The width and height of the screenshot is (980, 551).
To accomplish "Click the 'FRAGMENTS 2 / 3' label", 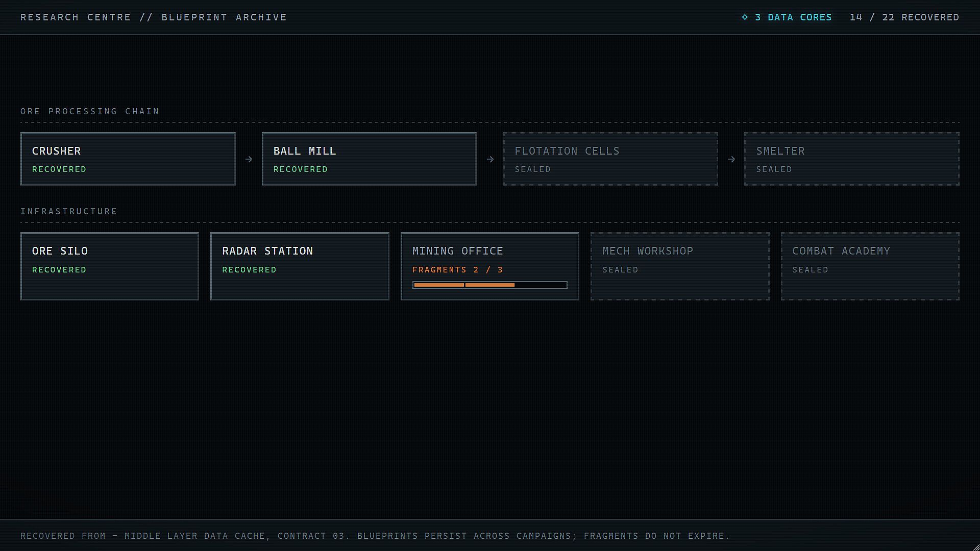I will pos(458,269).
